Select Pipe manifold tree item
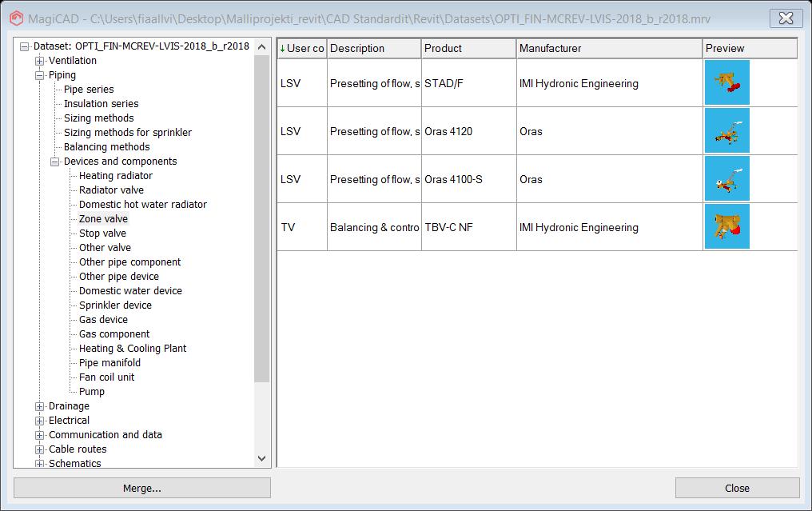Viewport: 812px width, 511px height. coord(109,363)
